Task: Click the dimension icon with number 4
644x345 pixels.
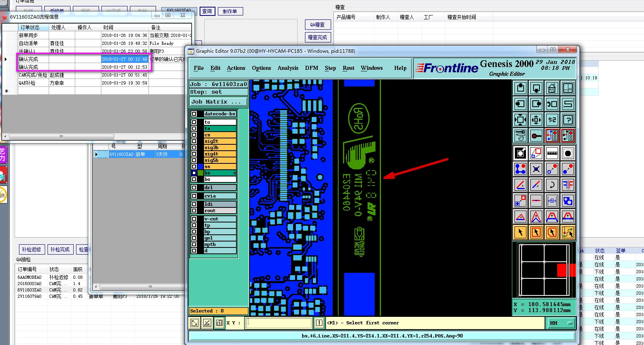Action: pos(552,201)
